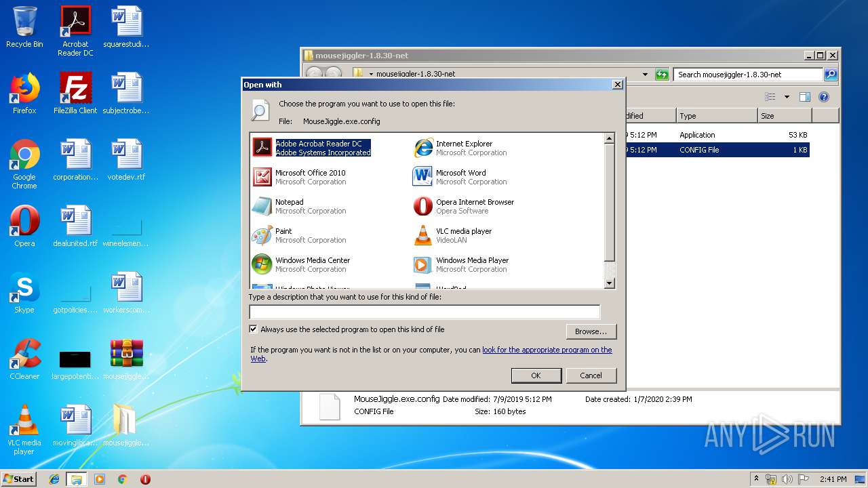868x488 pixels.
Task: Pick Microsoft Word in the Open with list
Action: coord(460,177)
